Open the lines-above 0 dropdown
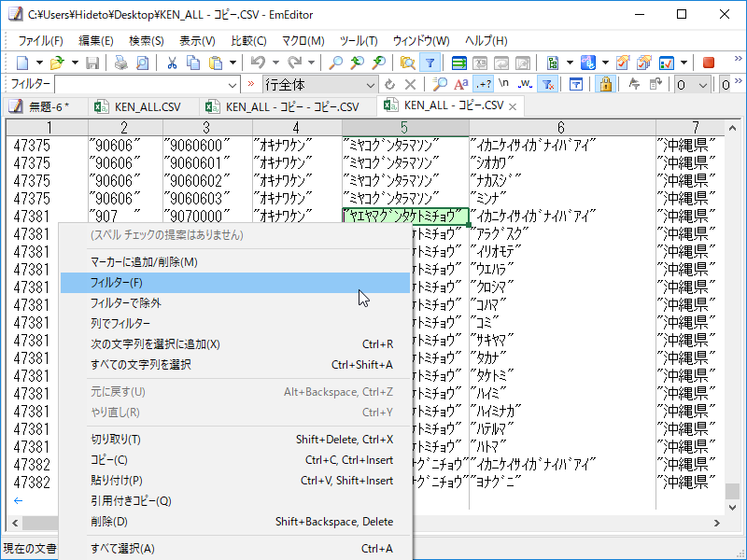This screenshot has height=560, width=747. [x=703, y=85]
